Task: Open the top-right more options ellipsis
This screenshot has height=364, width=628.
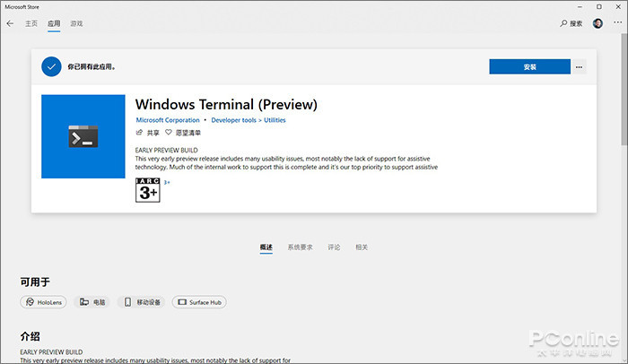Action: (x=617, y=22)
